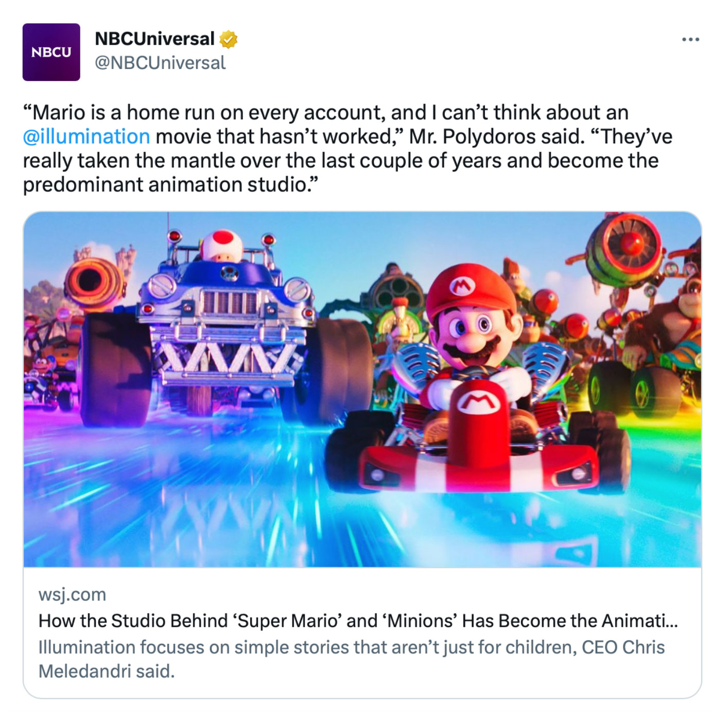Open the 'Super Mario' and 'Minions' headline
Screen dimensions: 728x714
[358, 621]
